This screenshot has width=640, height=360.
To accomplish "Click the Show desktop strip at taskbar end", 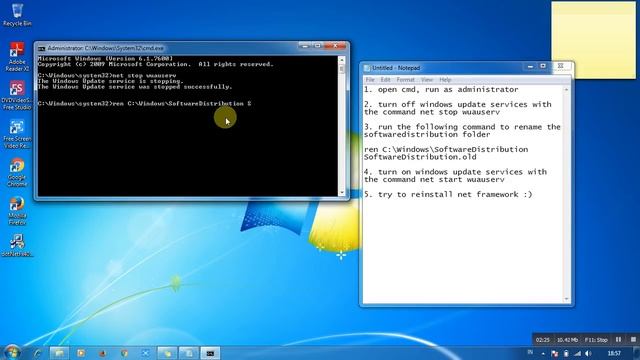I will coord(637,353).
